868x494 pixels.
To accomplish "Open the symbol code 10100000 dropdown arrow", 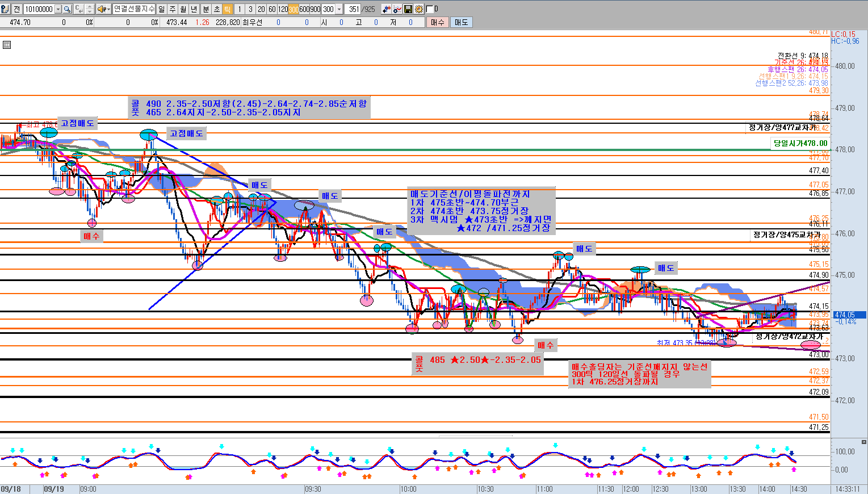I will click(58, 9).
